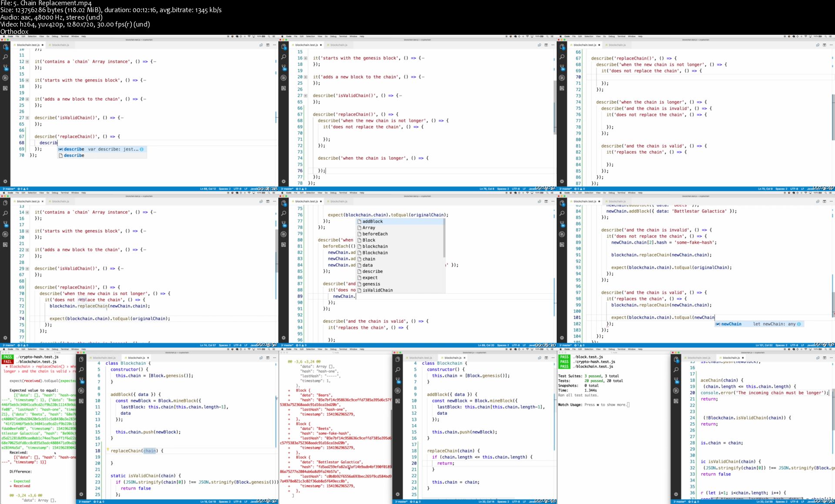Click the lightbulb beside replaceChain(chain) line 18
Viewport: 835px width, 504px height.
pyautogui.click(x=107, y=450)
